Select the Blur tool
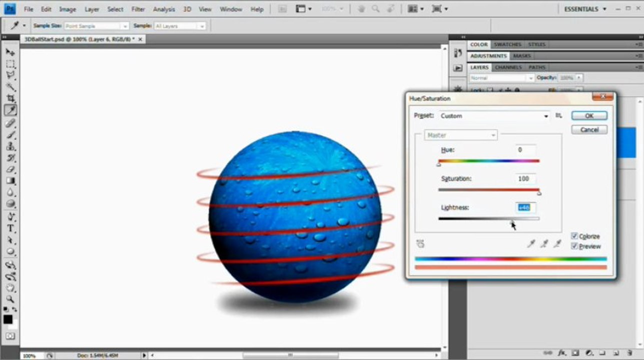Viewport: 644px width, 360px height. coord(10,192)
